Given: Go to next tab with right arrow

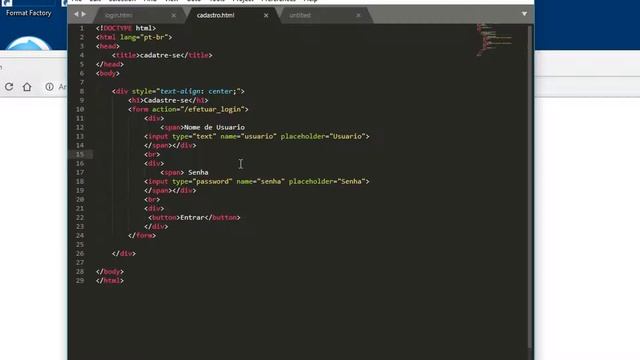Looking at the screenshot, I should point(84,14).
